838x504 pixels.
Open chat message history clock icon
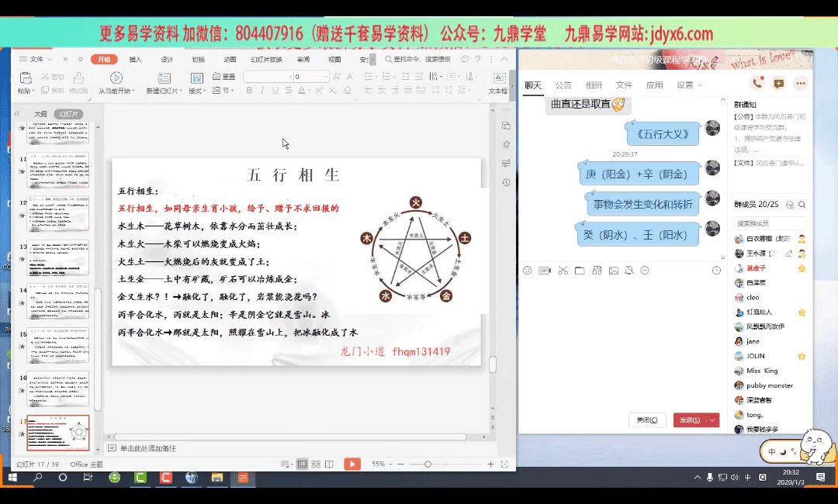[716, 271]
